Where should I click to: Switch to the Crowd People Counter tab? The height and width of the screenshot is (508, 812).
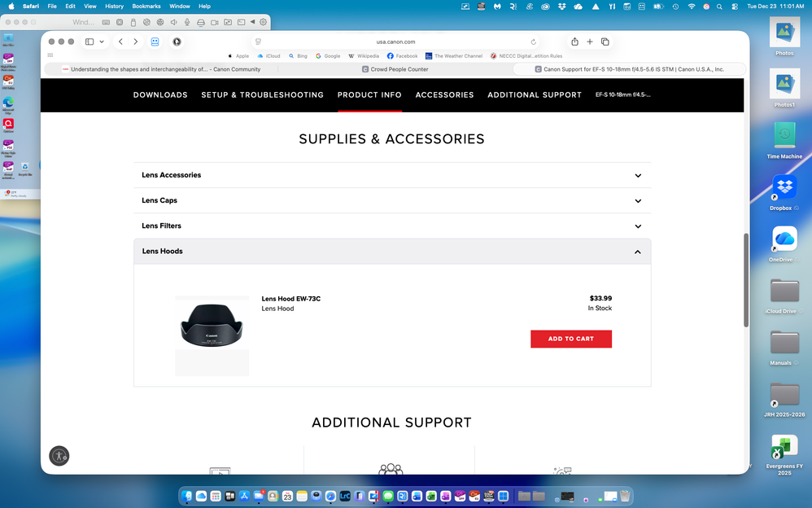(395, 69)
